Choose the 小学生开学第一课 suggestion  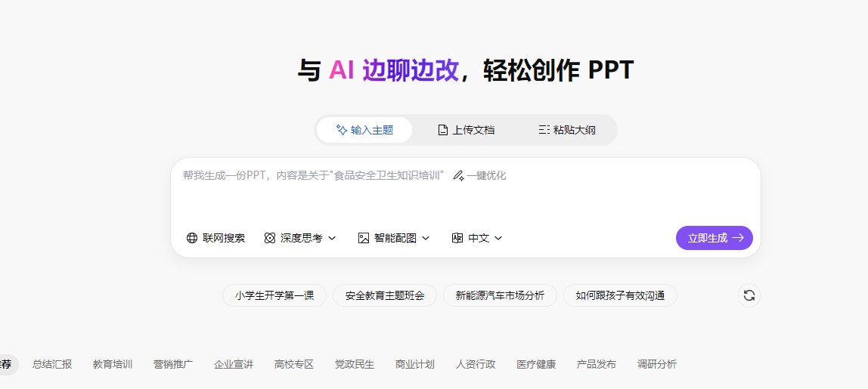(274, 295)
